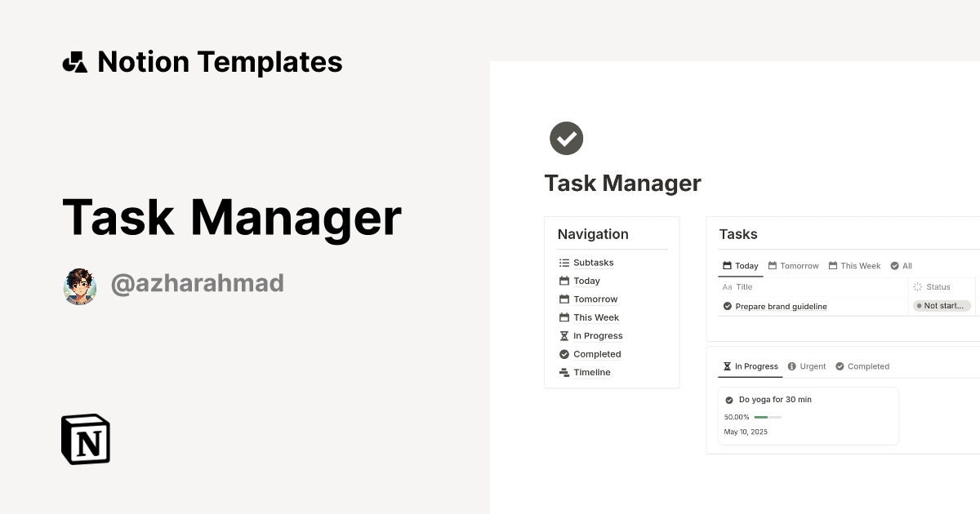Toggle the check circle on Do yoga task
This screenshot has width=980, height=514.
pos(729,400)
